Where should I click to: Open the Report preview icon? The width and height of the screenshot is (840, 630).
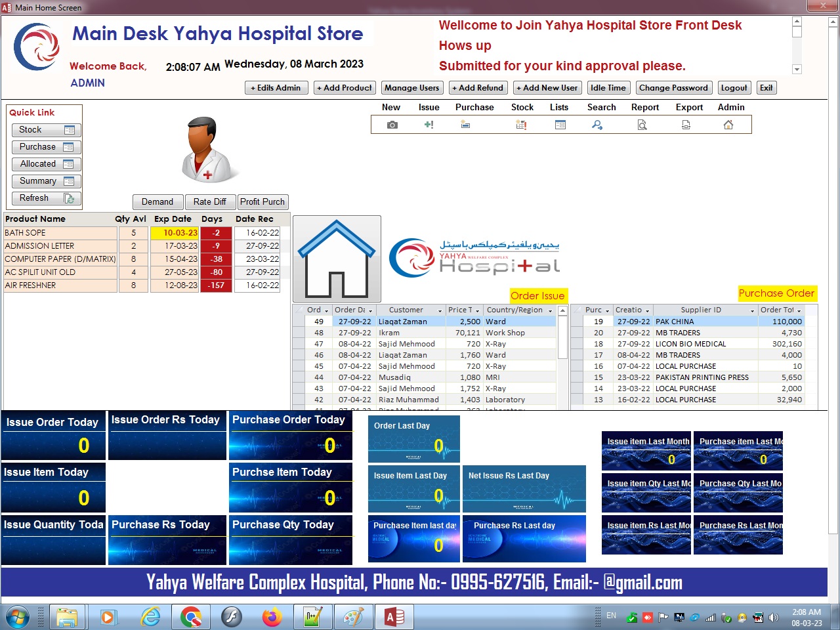point(642,125)
